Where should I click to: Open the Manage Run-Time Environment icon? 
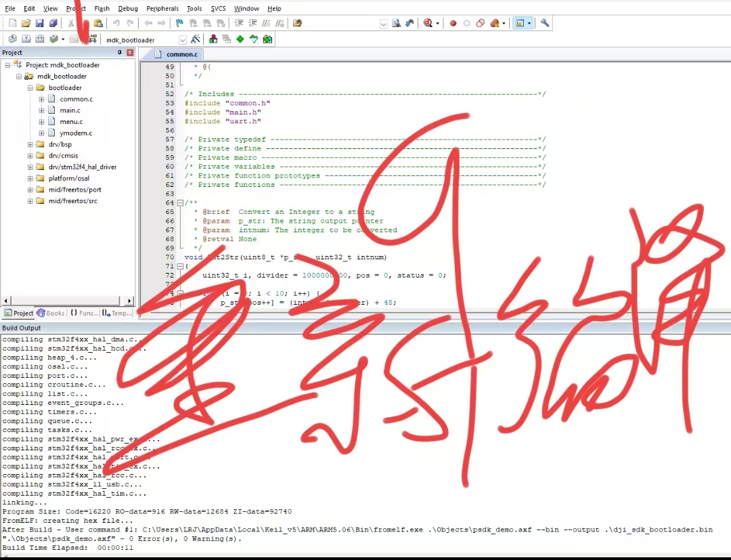pyautogui.click(x=240, y=39)
